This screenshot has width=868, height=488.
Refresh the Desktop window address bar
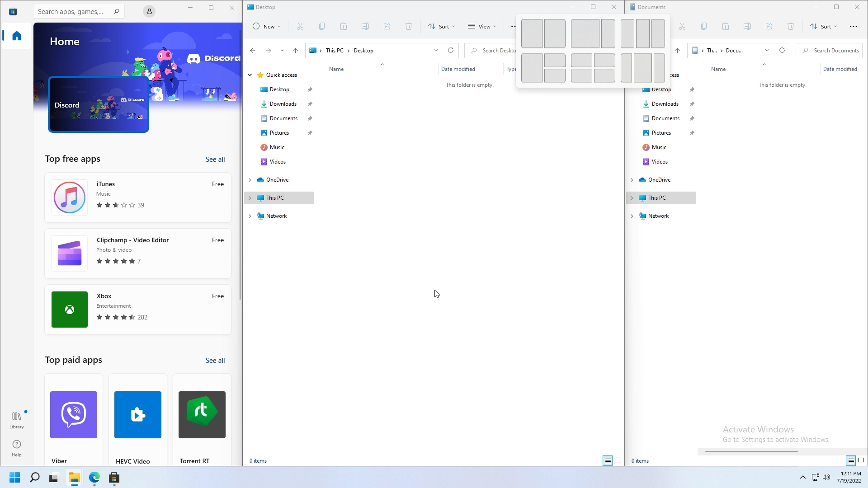click(451, 50)
